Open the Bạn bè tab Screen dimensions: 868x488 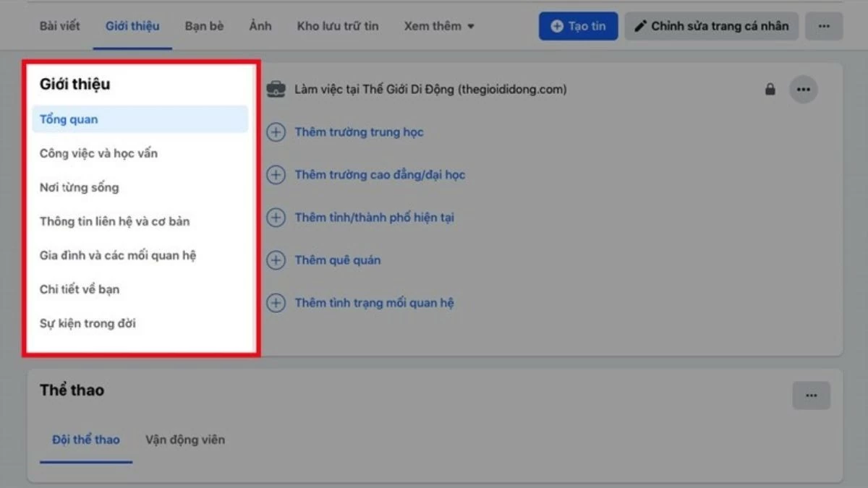[x=203, y=25]
